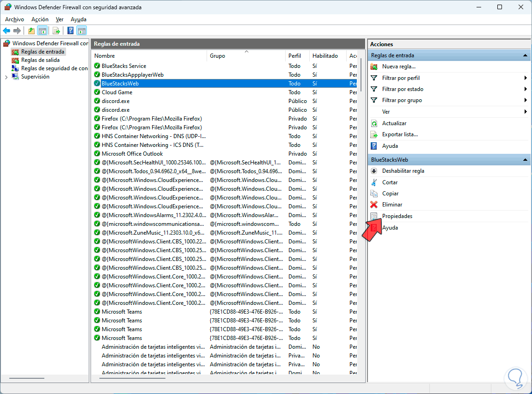
Task: Toggle the action pane toolbar icon
Action: pos(82,31)
